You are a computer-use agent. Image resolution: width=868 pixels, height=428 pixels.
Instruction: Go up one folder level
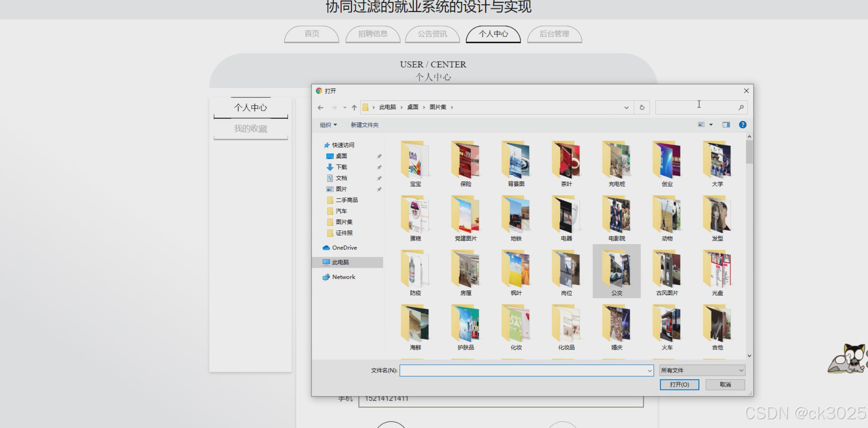(354, 108)
